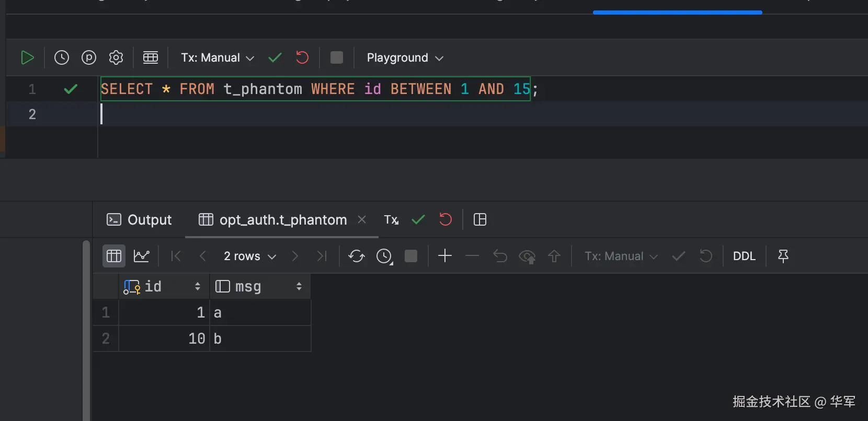Viewport: 868px width, 421px height.
Task: Open query history clock icon
Action: pos(62,57)
